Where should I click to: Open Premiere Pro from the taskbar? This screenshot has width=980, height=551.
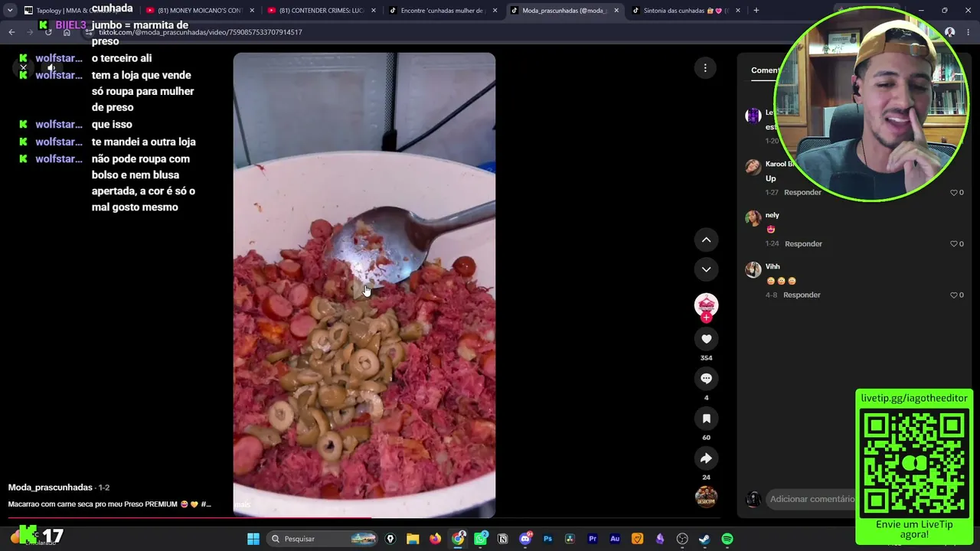point(593,539)
